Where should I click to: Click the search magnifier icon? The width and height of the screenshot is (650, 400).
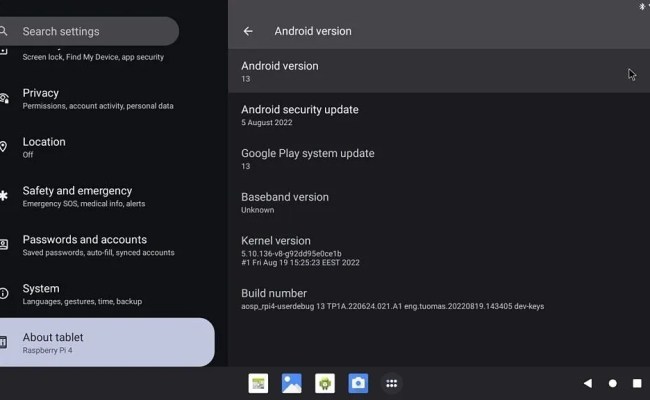point(3,31)
